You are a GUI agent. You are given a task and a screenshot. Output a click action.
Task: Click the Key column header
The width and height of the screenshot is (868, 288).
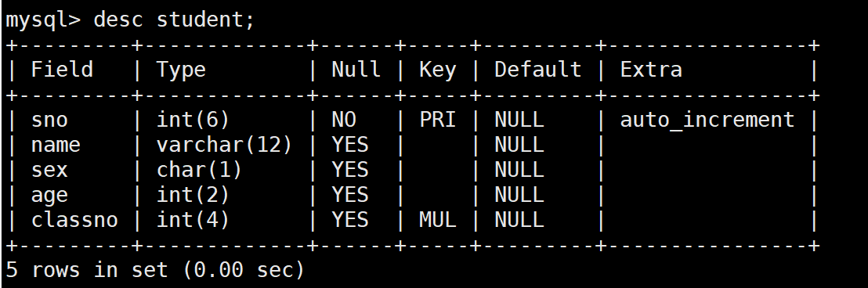437,70
